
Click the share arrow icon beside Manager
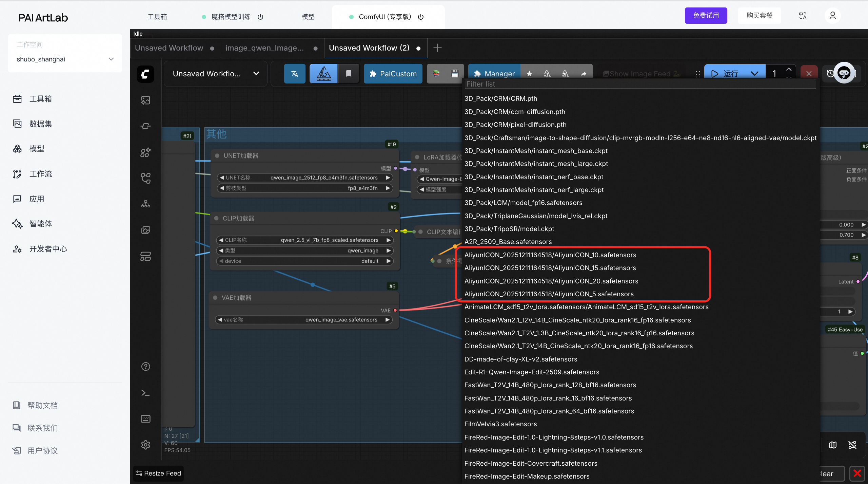coord(584,74)
